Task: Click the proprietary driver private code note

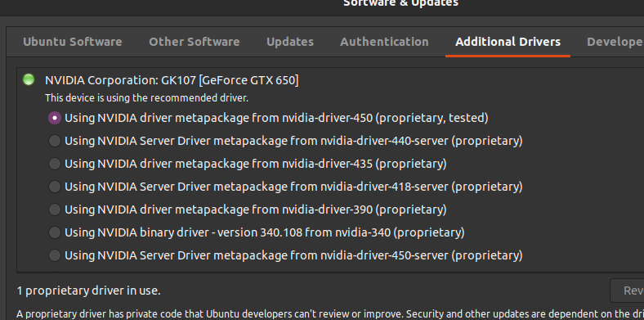Action: [330, 314]
